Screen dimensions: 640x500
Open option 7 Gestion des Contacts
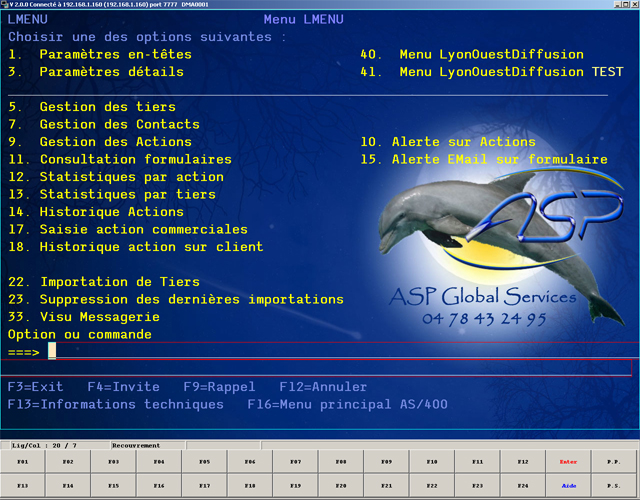point(104,124)
